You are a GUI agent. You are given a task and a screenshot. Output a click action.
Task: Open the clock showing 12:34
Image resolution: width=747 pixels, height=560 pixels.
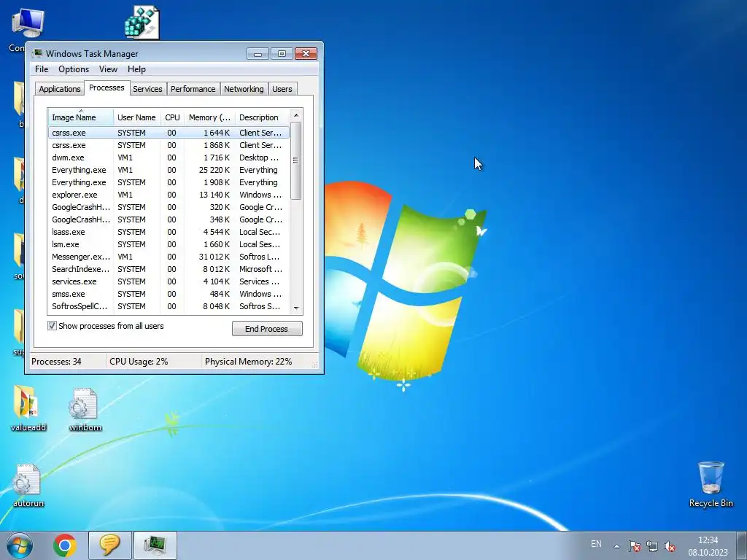[708, 546]
